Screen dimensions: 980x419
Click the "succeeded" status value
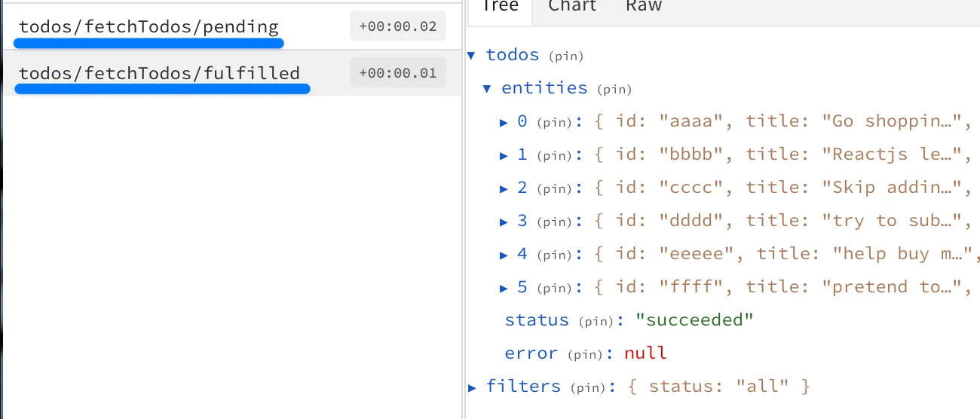click(694, 320)
